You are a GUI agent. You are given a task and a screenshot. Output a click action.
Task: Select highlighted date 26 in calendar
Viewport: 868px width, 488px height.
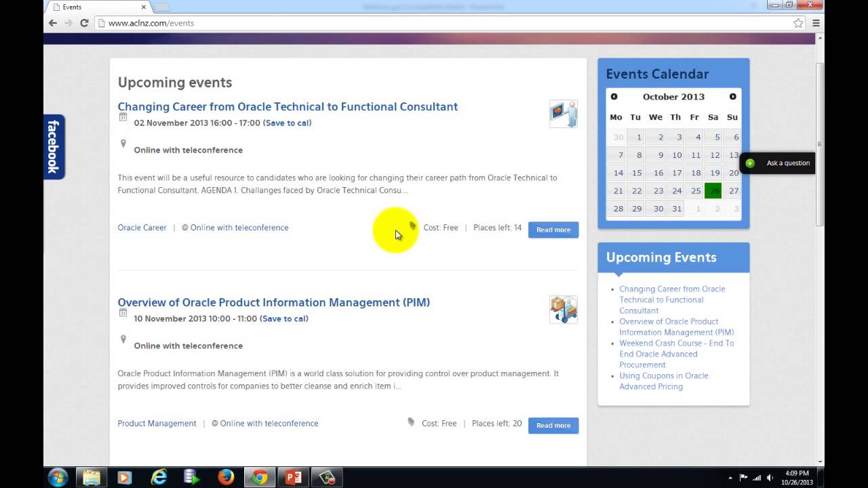[x=713, y=191]
